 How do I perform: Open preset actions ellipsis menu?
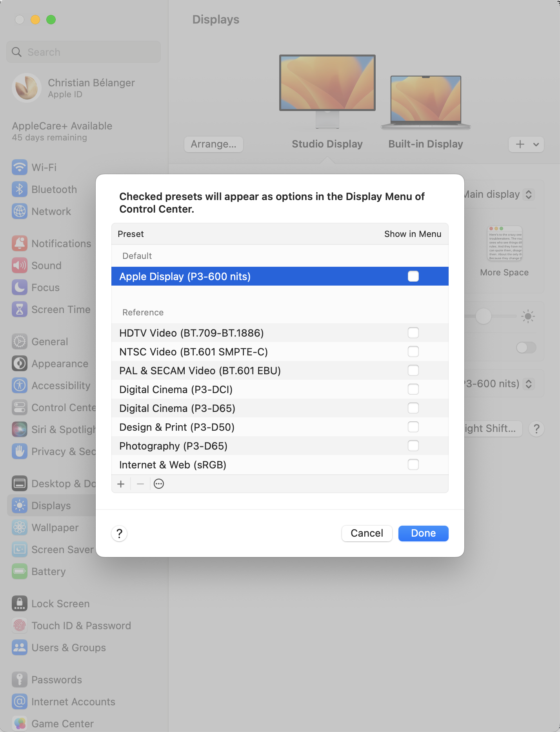[159, 484]
